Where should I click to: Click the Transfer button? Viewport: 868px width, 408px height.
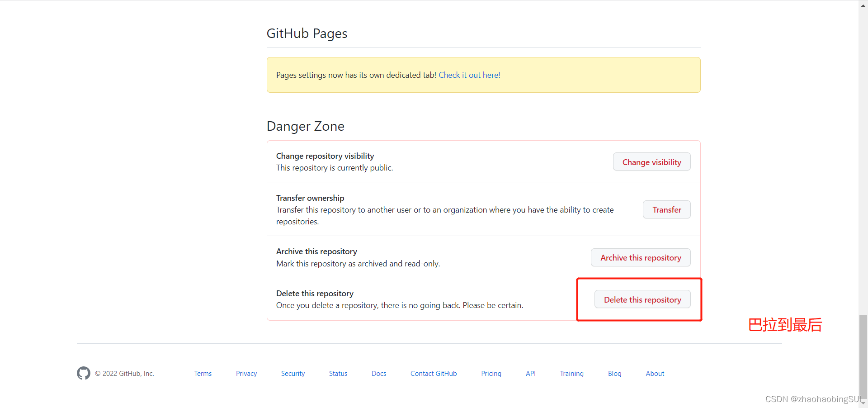click(666, 209)
